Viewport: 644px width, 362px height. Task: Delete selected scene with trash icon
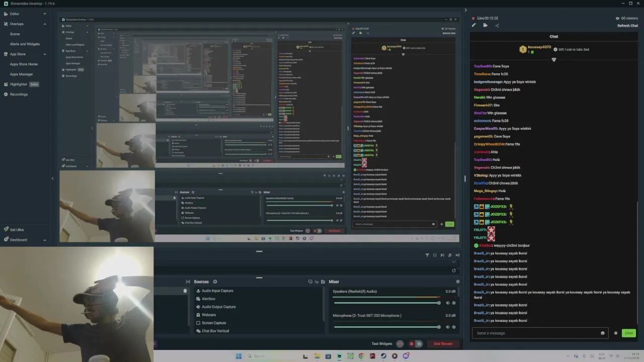point(185,291)
